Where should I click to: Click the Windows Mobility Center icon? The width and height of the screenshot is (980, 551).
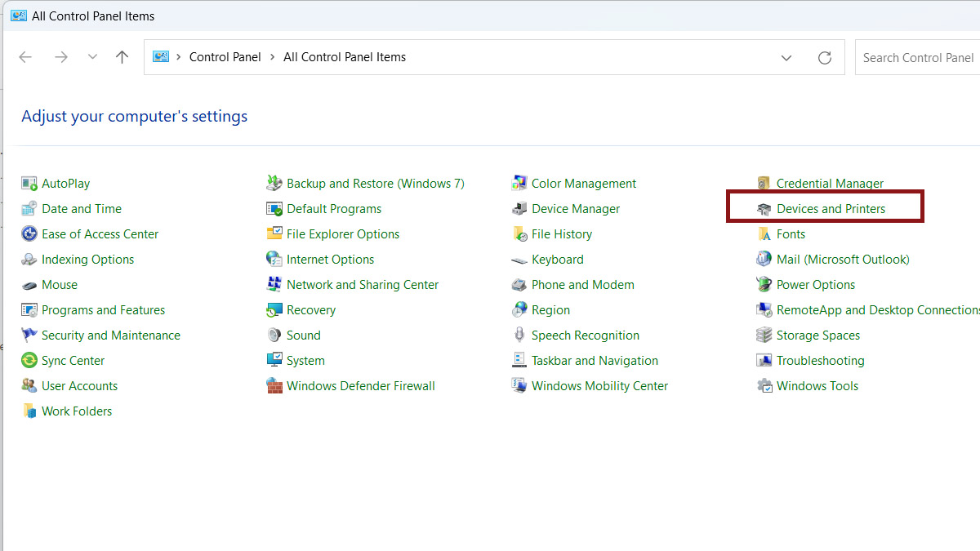coord(519,386)
